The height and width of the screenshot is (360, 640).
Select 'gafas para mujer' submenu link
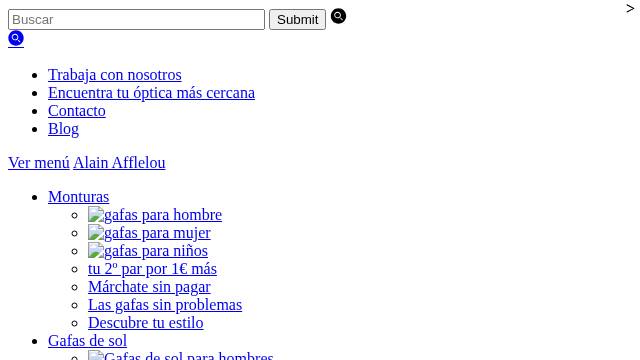pos(149,233)
